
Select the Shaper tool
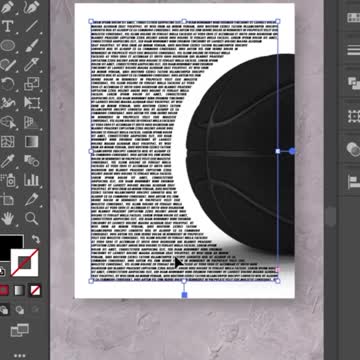tap(7, 64)
